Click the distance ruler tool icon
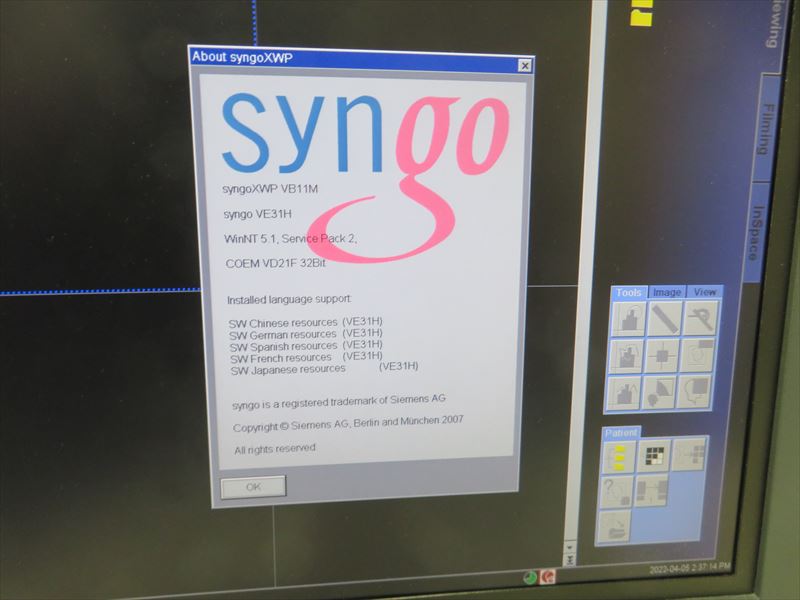800x600 pixels. click(x=663, y=319)
